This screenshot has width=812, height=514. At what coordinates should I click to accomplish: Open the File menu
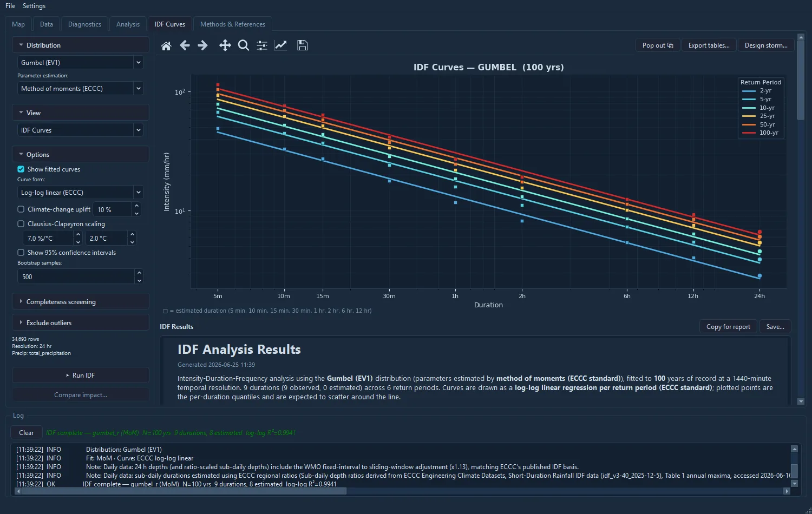10,6
